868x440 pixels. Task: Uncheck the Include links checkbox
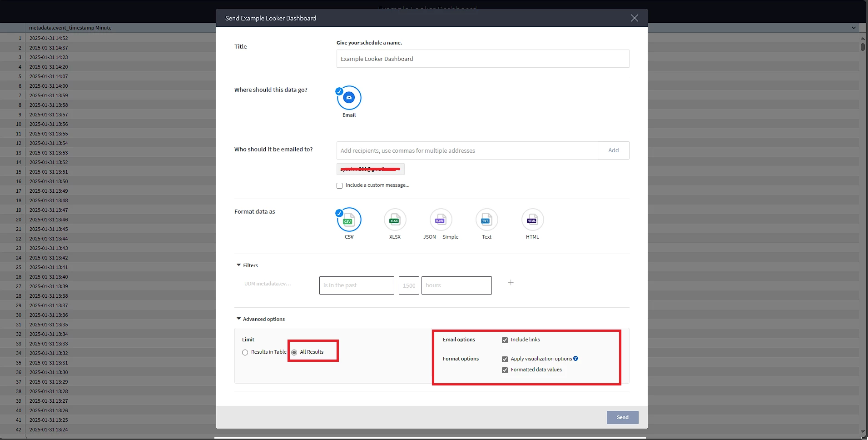tap(505, 340)
